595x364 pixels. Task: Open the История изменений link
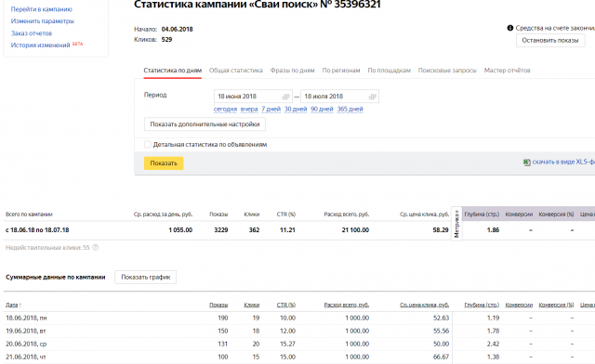tap(40, 45)
